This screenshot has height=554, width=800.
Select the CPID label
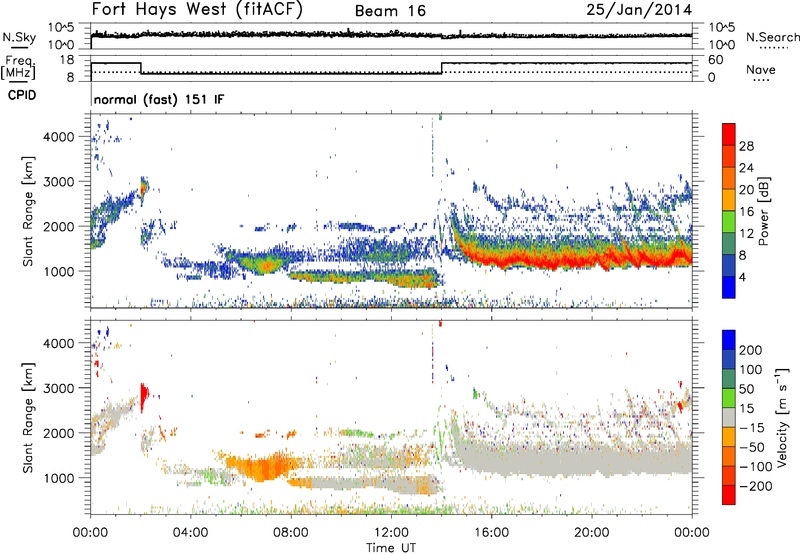click(x=22, y=95)
